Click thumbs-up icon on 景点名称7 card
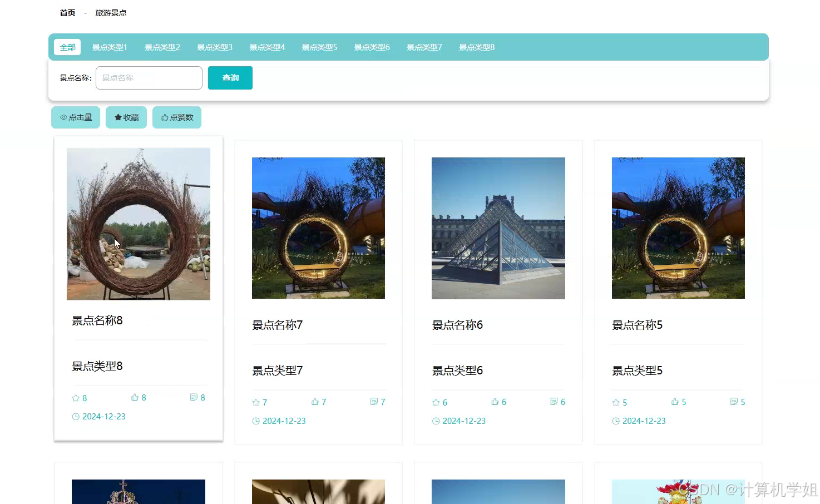Image resolution: width=820 pixels, height=504 pixels. 315,402
